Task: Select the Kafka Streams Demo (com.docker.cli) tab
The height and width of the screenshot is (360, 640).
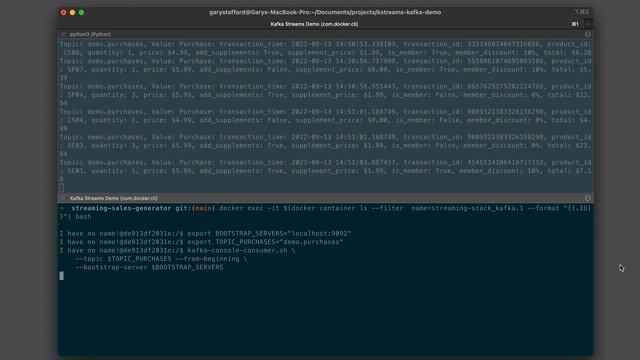Action: (314, 24)
